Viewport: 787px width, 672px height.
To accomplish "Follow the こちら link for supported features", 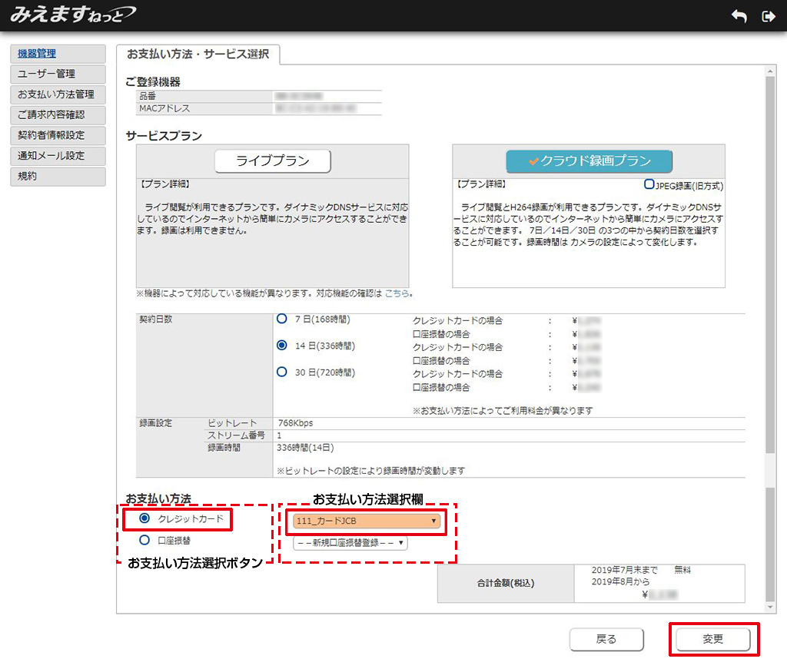I will point(397,293).
